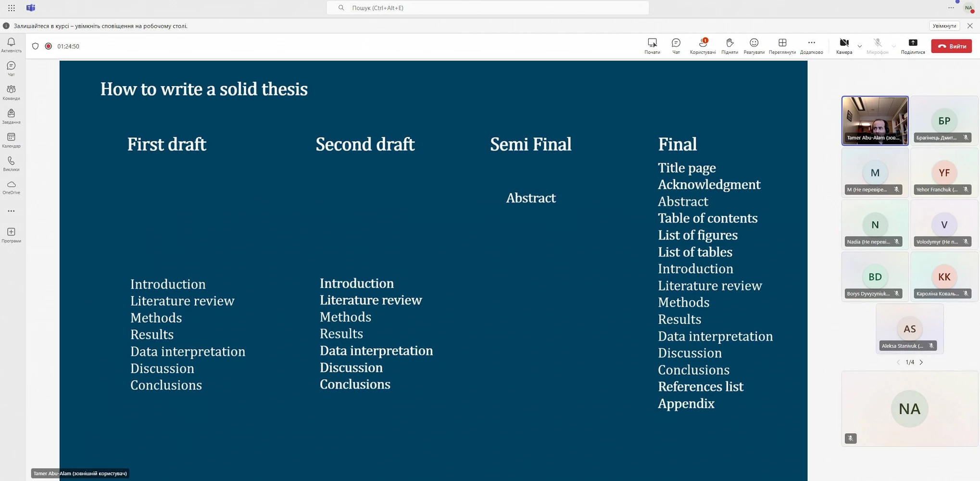Screen dimensions: 980x481
Task: Raise hand (Підняти)
Action: point(729,46)
